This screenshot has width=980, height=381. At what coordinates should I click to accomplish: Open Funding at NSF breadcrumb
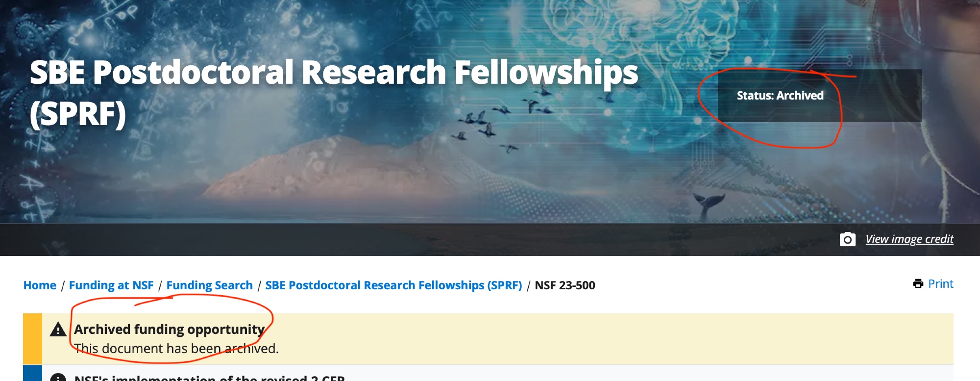[x=111, y=285]
